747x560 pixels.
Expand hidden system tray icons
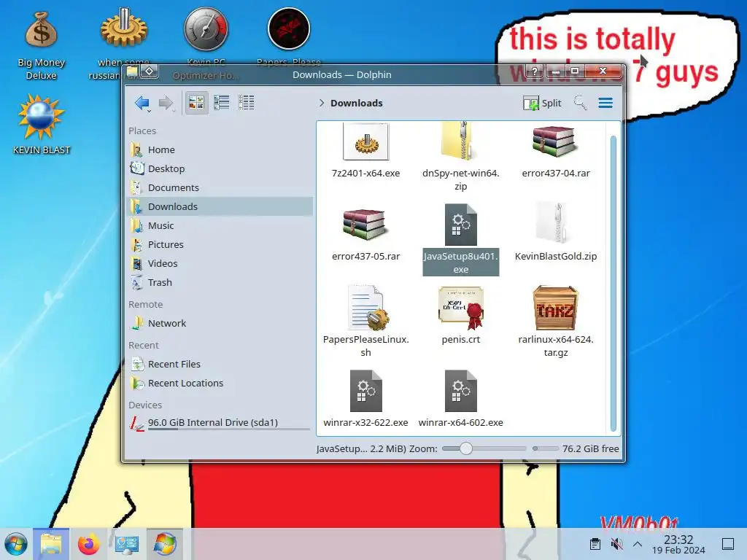(x=638, y=544)
